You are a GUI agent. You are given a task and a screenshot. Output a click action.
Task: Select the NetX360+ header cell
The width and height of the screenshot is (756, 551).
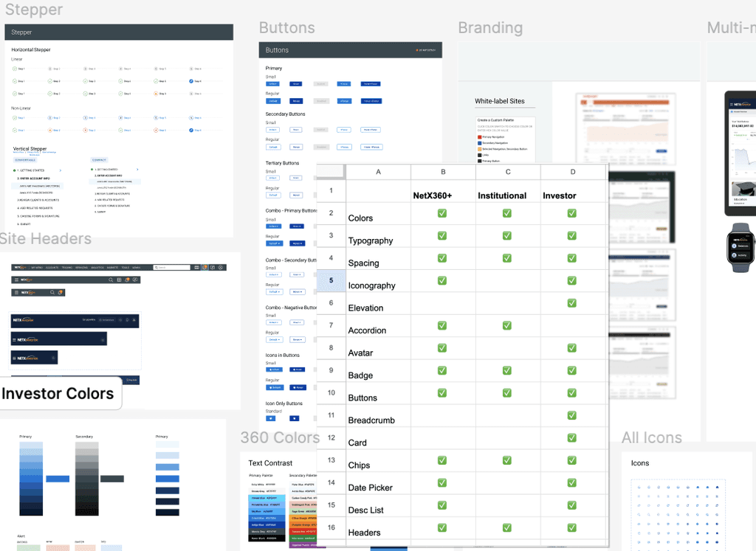(x=443, y=191)
